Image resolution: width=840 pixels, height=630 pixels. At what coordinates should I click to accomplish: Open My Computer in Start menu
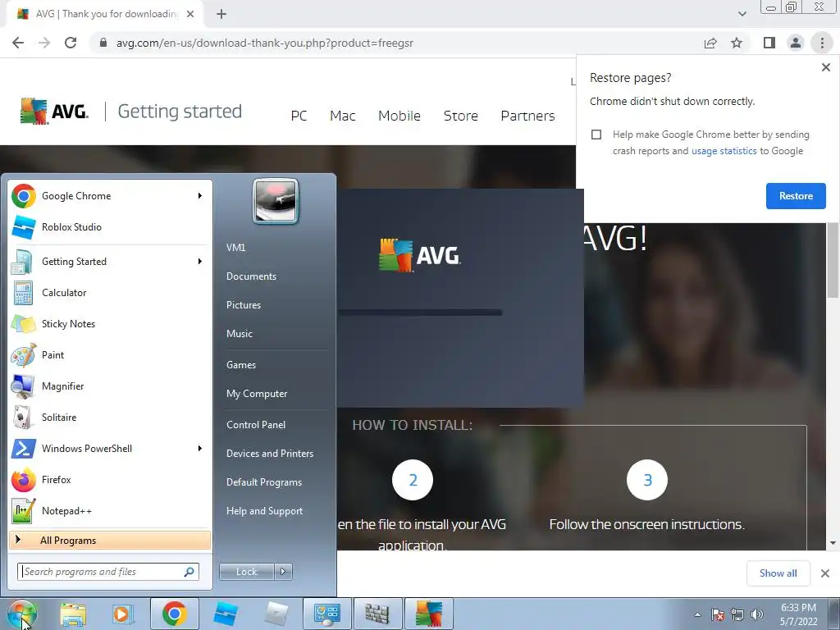257,394
